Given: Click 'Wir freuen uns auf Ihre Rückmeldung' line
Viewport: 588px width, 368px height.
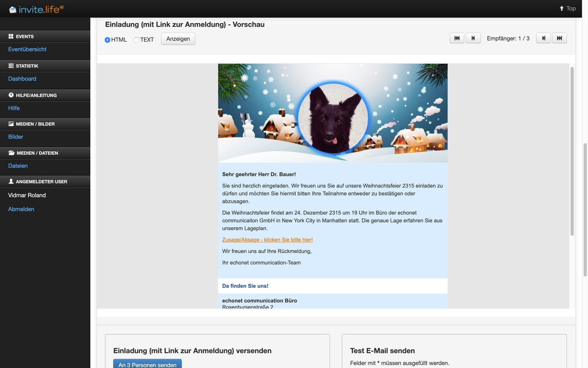Looking at the screenshot, I should [x=267, y=251].
